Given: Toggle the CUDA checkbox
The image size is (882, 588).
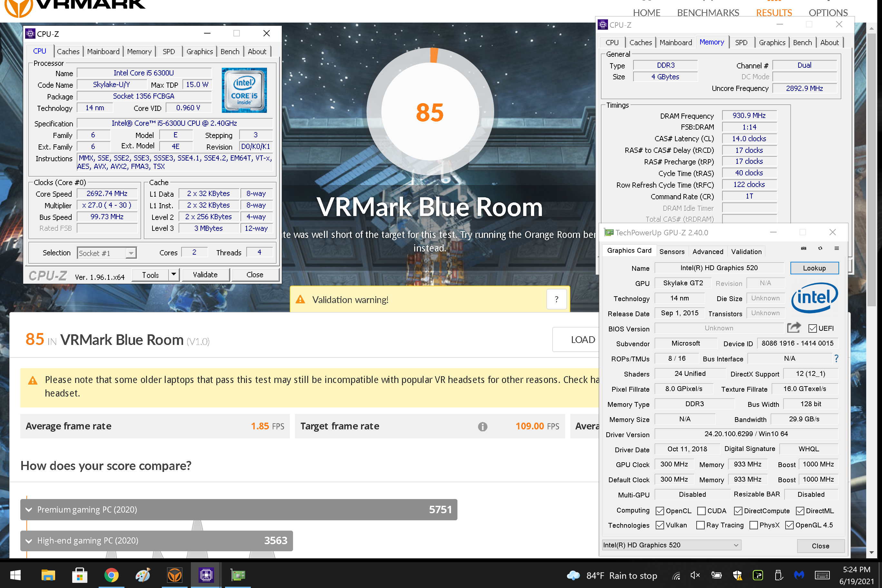Looking at the screenshot, I should 701,511.
